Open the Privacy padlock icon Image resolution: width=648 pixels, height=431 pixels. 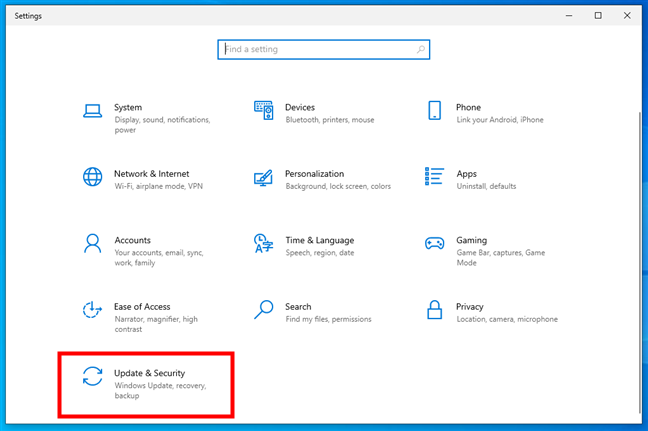click(434, 310)
